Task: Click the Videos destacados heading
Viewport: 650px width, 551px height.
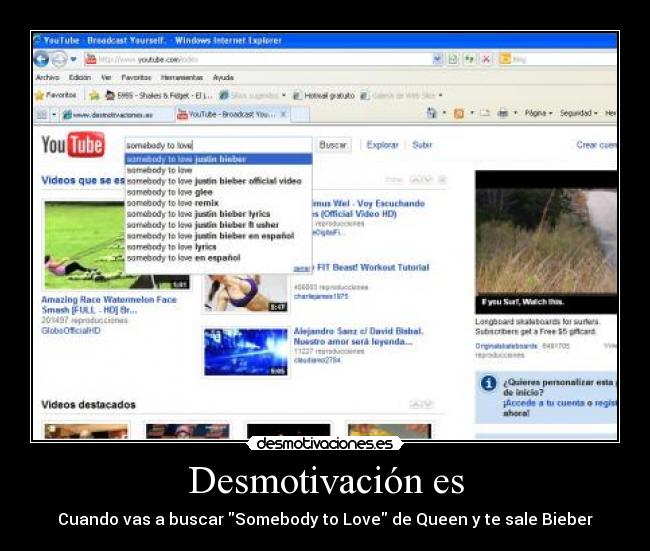Action: pyautogui.click(x=88, y=405)
